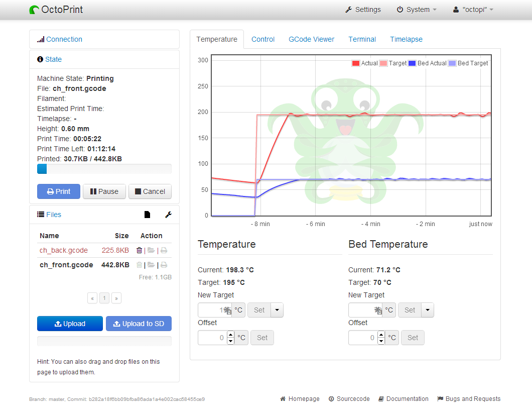
Task: Click the Actual red legend swatch
Action: tap(355, 63)
